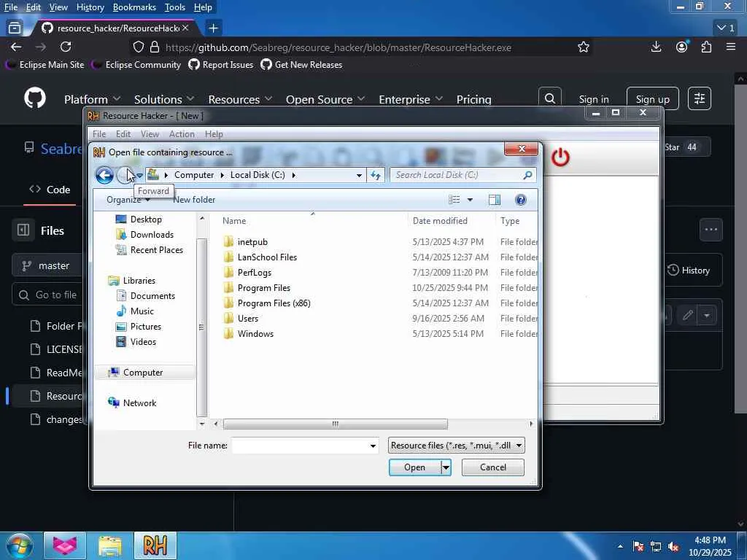
Task: Expand the address bar history dropdown
Action: 359,175
